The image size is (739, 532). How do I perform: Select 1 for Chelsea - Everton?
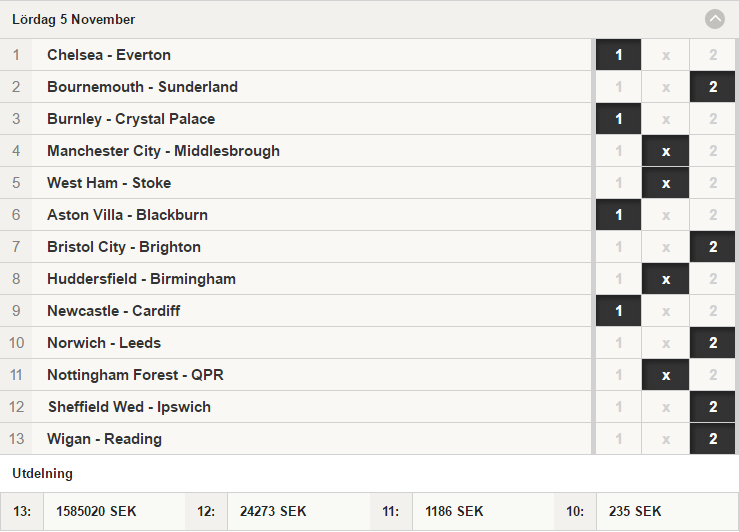coord(618,55)
